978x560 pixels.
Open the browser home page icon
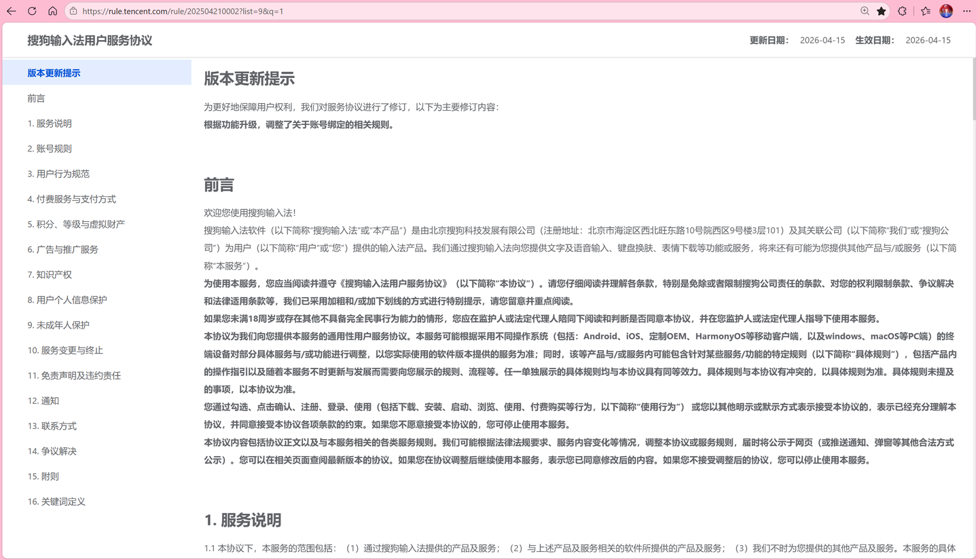(x=52, y=11)
